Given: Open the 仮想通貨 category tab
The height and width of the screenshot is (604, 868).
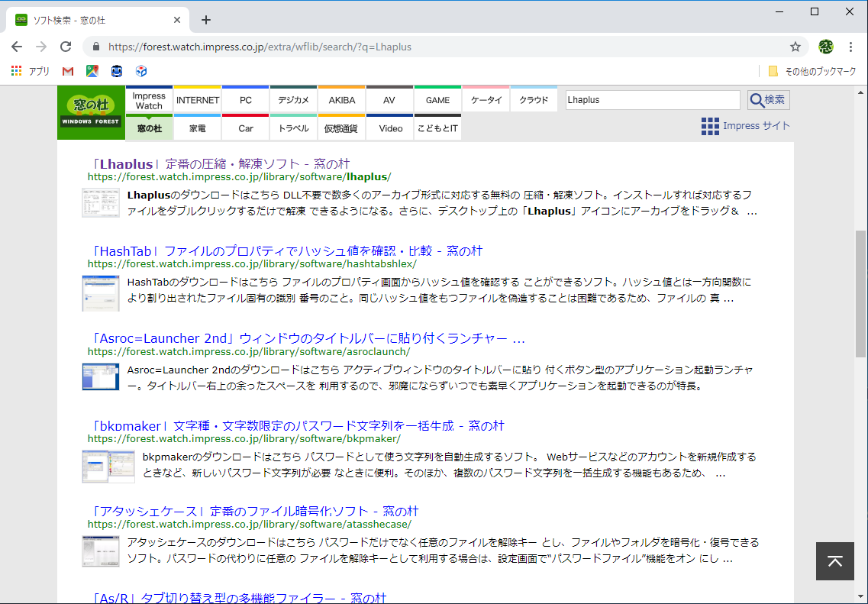Looking at the screenshot, I should [x=341, y=128].
